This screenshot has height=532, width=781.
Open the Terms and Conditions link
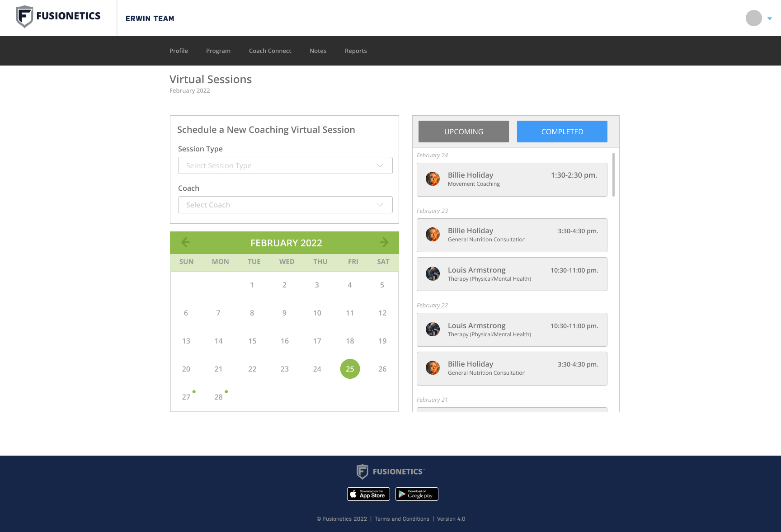[402, 519]
